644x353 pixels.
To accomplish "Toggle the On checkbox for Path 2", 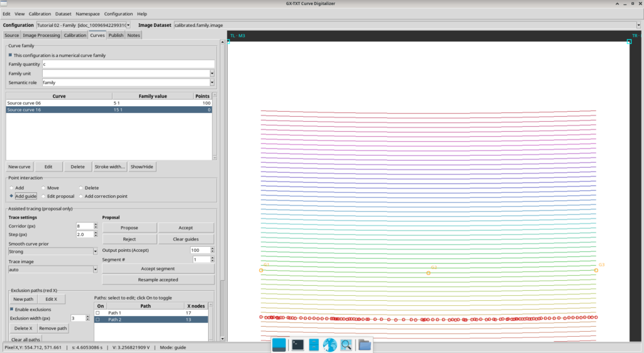I will pyautogui.click(x=97, y=319).
